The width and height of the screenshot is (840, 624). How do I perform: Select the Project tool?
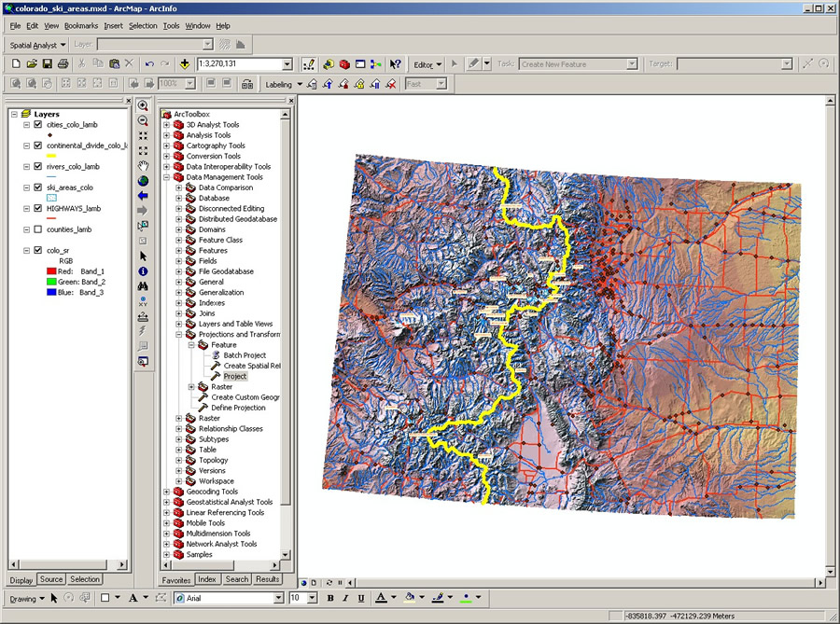click(x=235, y=376)
